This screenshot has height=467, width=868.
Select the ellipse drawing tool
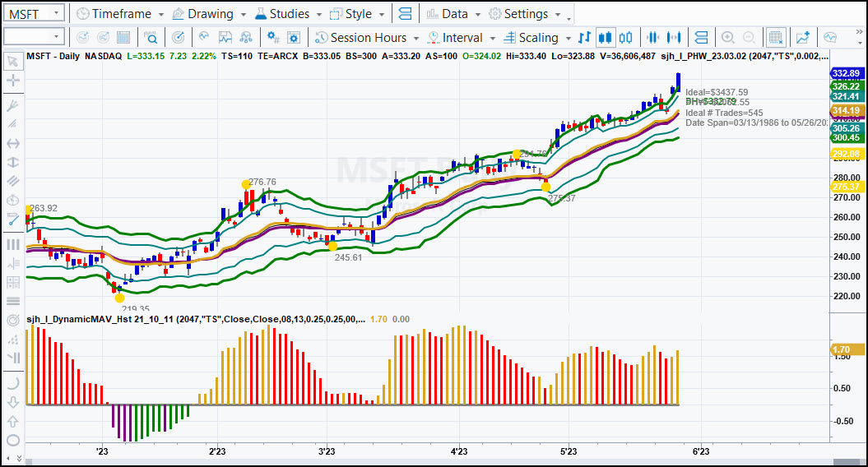[x=12, y=441]
